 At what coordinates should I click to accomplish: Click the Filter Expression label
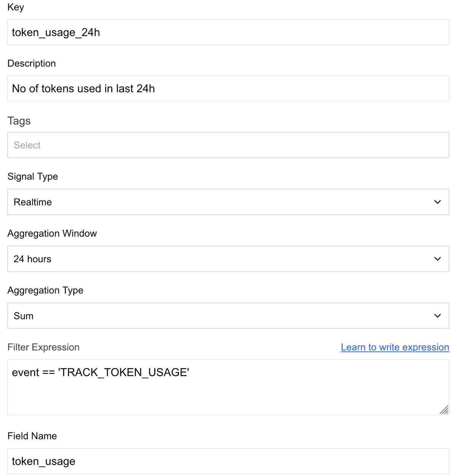(x=43, y=347)
